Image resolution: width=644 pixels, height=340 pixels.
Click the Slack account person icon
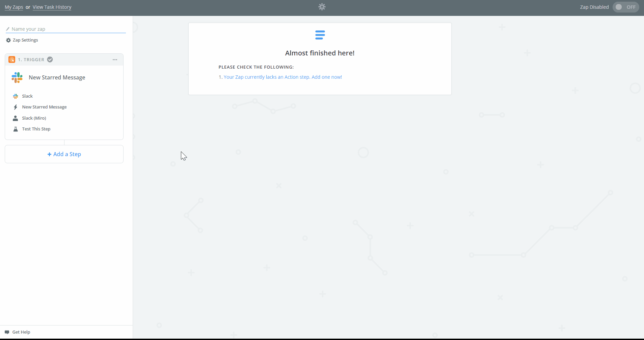tap(16, 118)
